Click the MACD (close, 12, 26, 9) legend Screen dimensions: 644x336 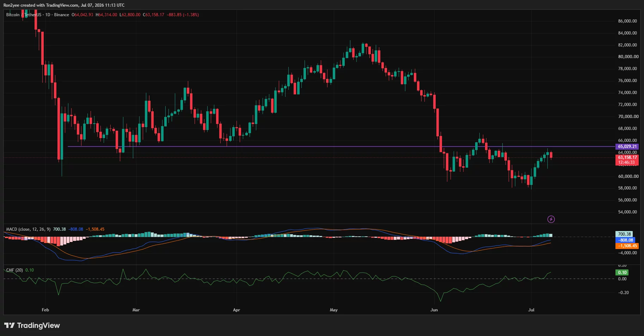(28, 229)
